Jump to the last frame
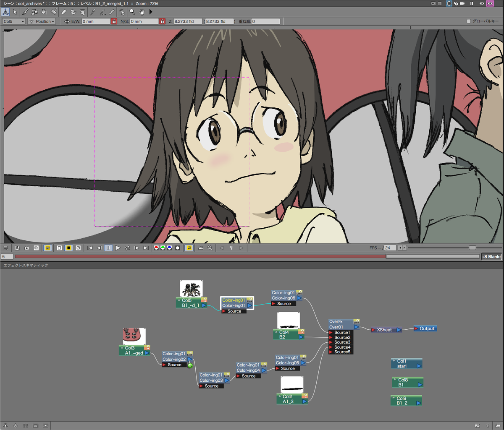The image size is (504, 430). pos(146,248)
